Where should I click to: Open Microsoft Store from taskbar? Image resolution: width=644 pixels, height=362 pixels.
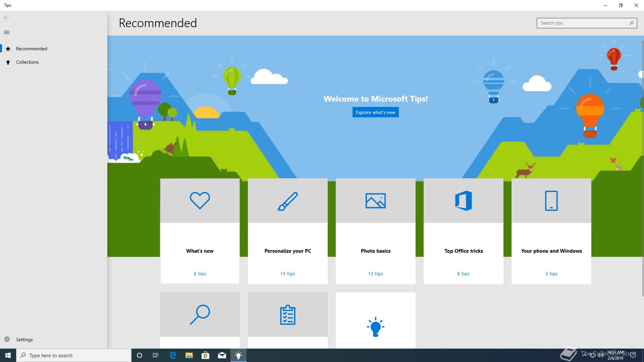pyautogui.click(x=205, y=355)
